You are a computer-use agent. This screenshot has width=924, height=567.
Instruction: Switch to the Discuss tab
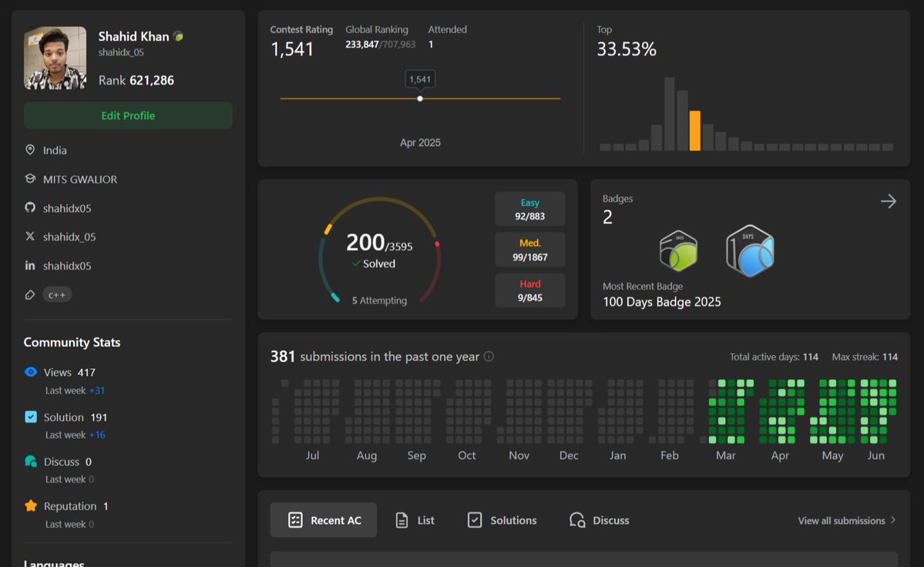[x=600, y=520]
